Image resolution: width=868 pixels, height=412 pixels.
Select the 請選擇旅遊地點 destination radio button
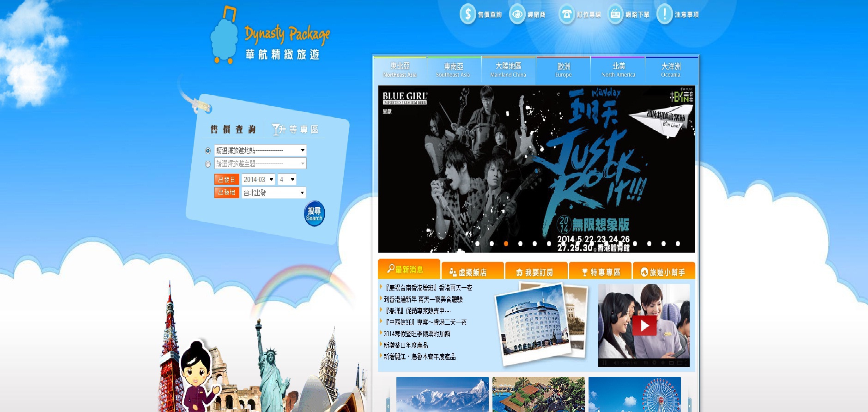point(208,151)
